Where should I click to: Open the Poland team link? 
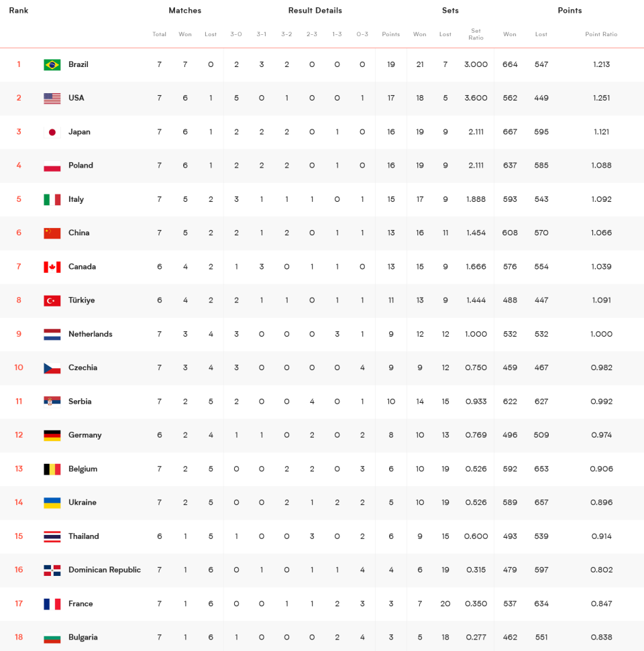coord(80,165)
